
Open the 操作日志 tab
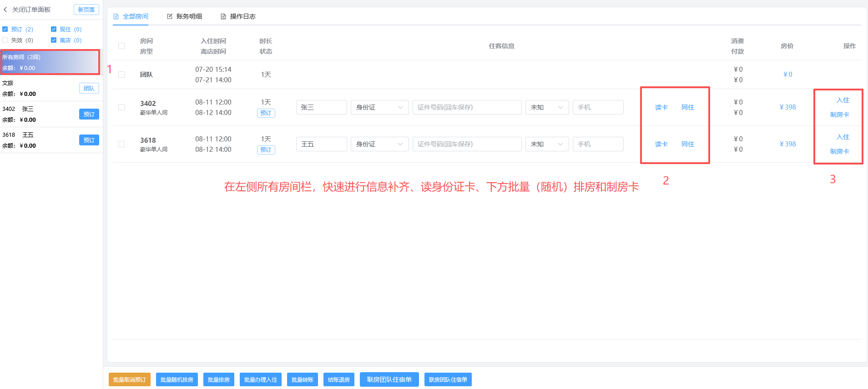coord(238,16)
